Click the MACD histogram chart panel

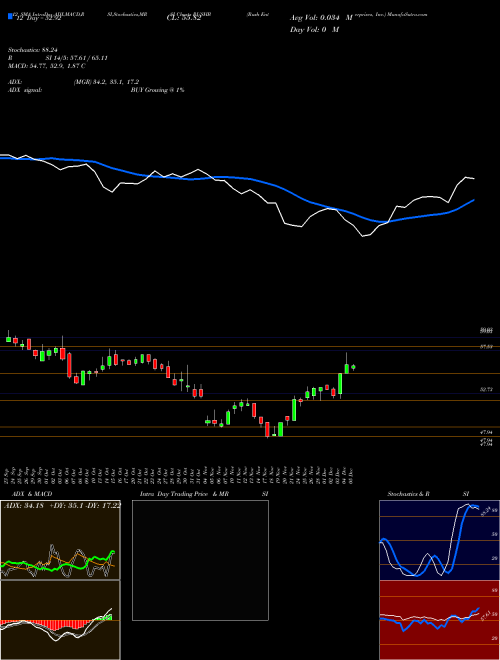(x=60, y=620)
